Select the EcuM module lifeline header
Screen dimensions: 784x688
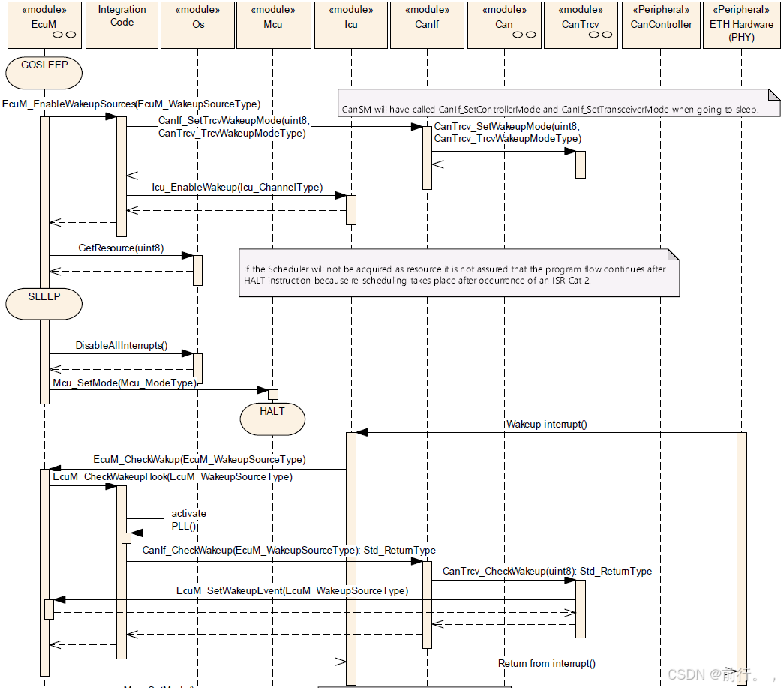[x=44, y=25]
